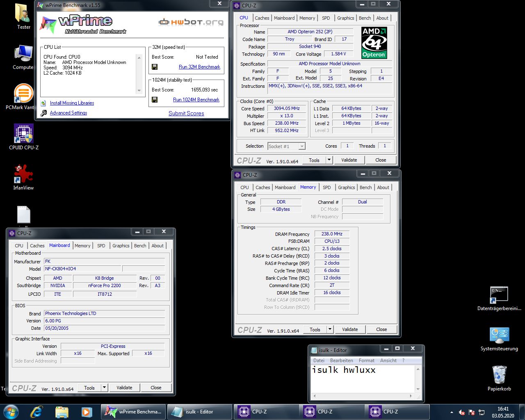Open the Bearbeiten menu in Editor
The width and height of the screenshot is (525, 420).
tap(341, 361)
